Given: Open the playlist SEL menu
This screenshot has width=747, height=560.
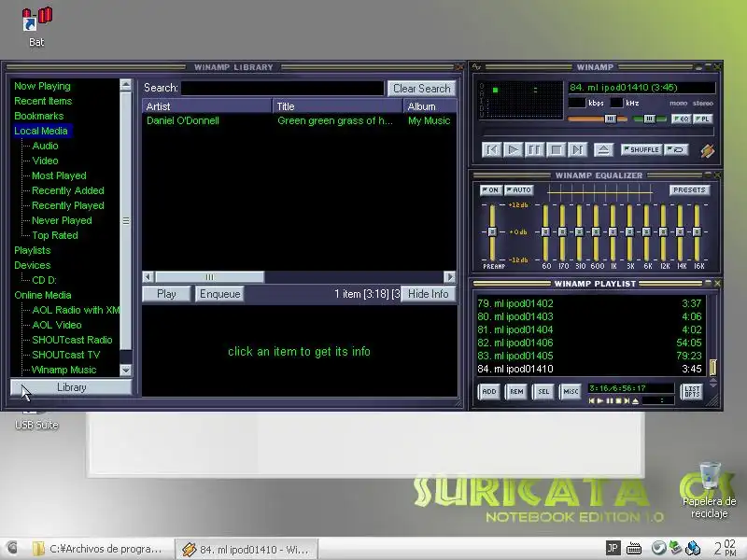Looking at the screenshot, I should (543, 392).
